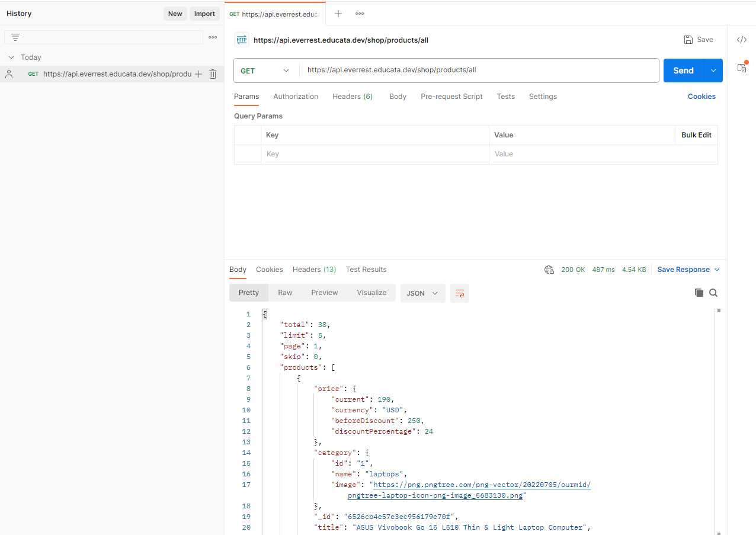
Task: Open the response Headers (13) tab
Action: (314, 270)
